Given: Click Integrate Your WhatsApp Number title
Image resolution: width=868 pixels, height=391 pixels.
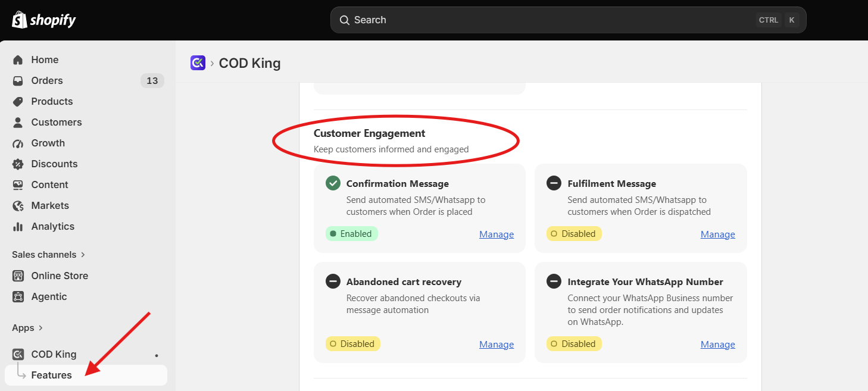Looking at the screenshot, I should 645,282.
